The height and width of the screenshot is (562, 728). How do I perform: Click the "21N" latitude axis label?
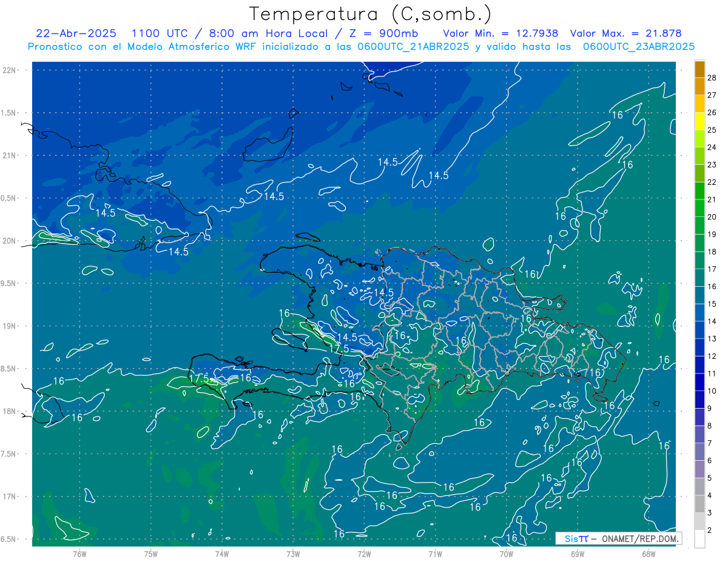(10, 155)
